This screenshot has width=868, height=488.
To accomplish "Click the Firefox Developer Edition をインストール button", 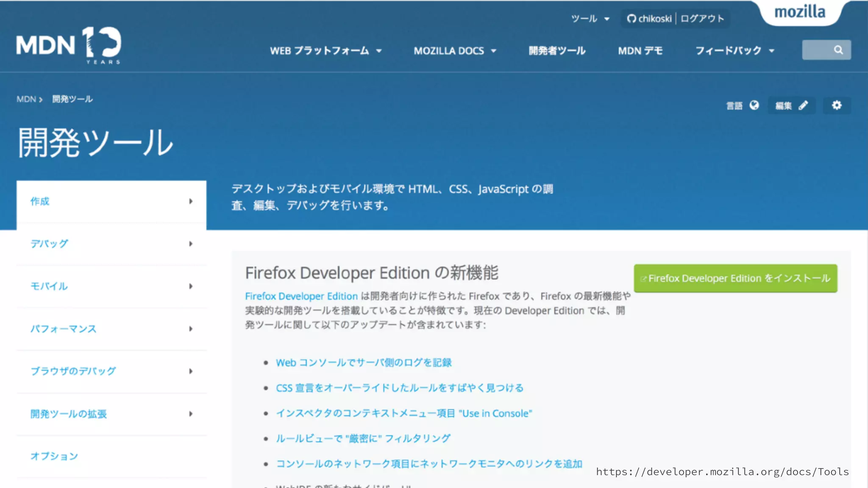I will [x=735, y=278].
